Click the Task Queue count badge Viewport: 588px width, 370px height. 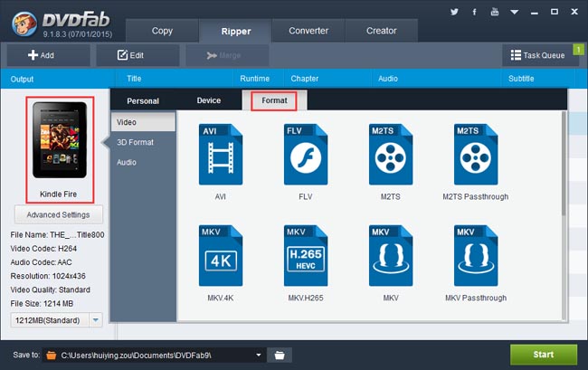coord(578,49)
